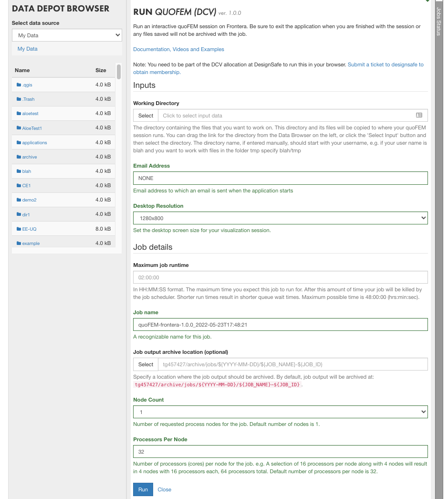
Task: Click the Maximum job runtime field
Action: (x=280, y=277)
